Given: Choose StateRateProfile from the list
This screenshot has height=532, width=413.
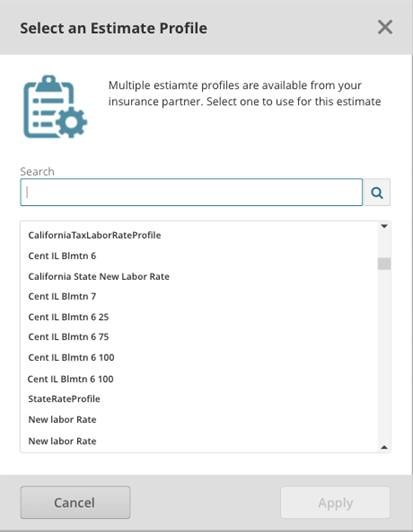Looking at the screenshot, I should tap(64, 399).
